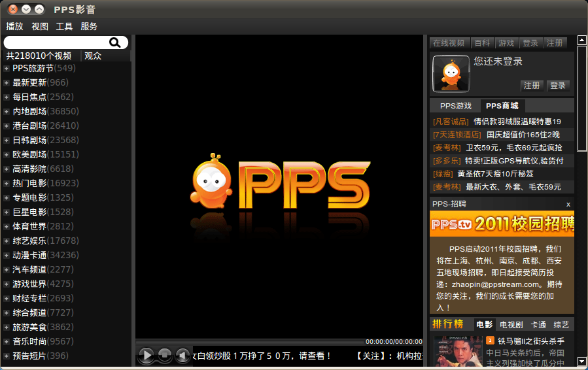Viewport: 588px width, 370px height.
Task: Select 综艺娱乐(17678) in the list
Action: 46,241
